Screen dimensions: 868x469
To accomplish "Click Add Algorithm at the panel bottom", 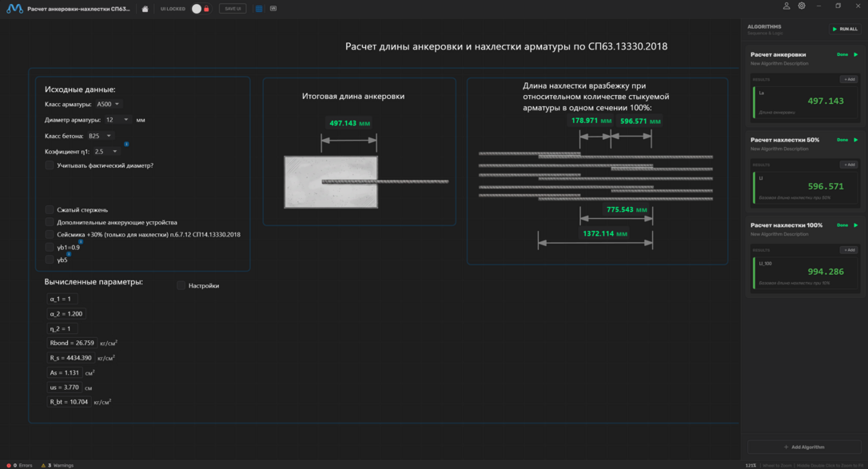I will (x=803, y=447).
